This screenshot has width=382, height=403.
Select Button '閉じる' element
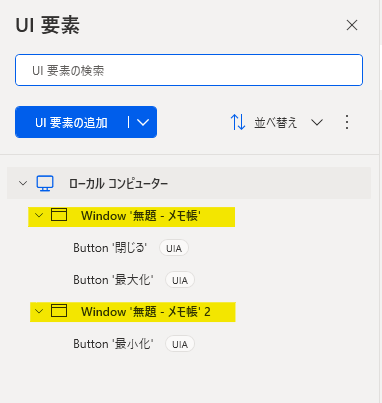tap(110, 248)
